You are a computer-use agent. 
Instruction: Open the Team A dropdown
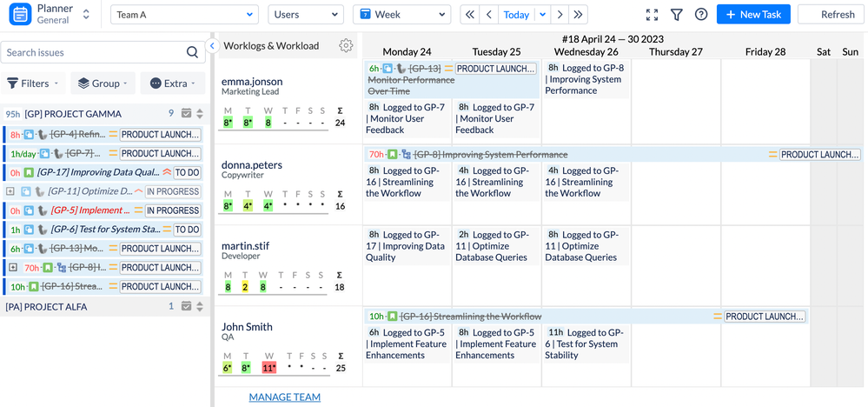(184, 15)
